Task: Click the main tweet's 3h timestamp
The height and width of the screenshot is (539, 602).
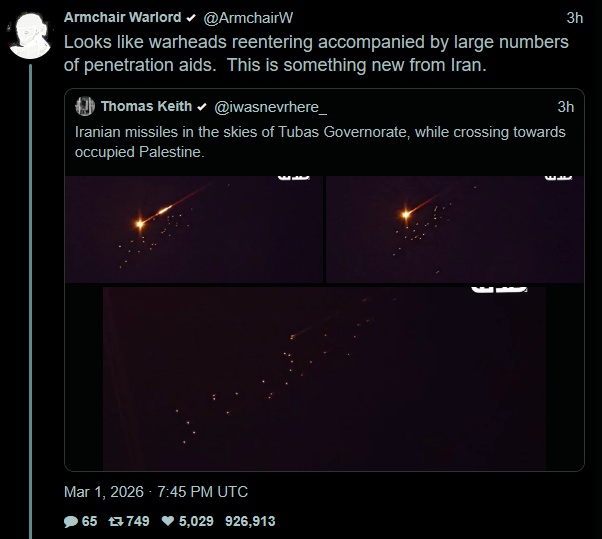Action: (574, 18)
